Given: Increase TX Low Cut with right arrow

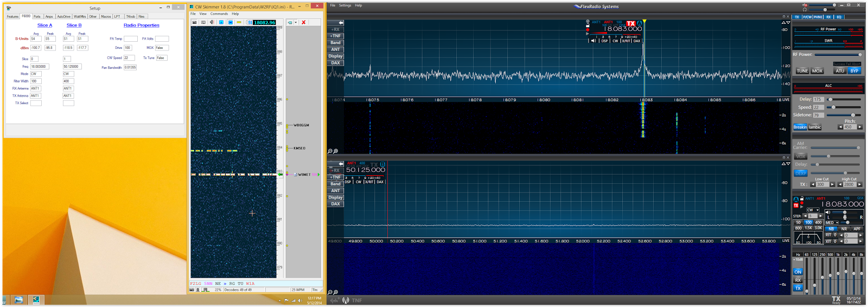Looking at the screenshot, I should (x=832, y=184).
